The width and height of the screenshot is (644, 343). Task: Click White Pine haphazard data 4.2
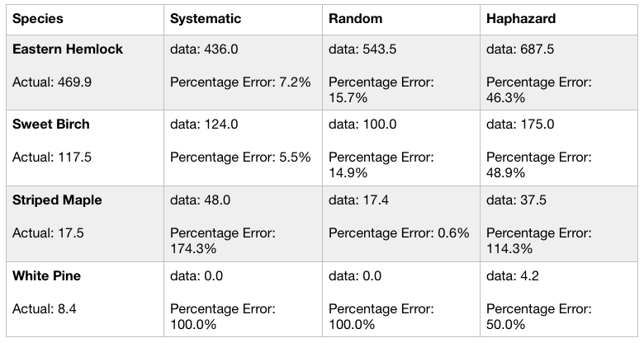click(513, 276)
